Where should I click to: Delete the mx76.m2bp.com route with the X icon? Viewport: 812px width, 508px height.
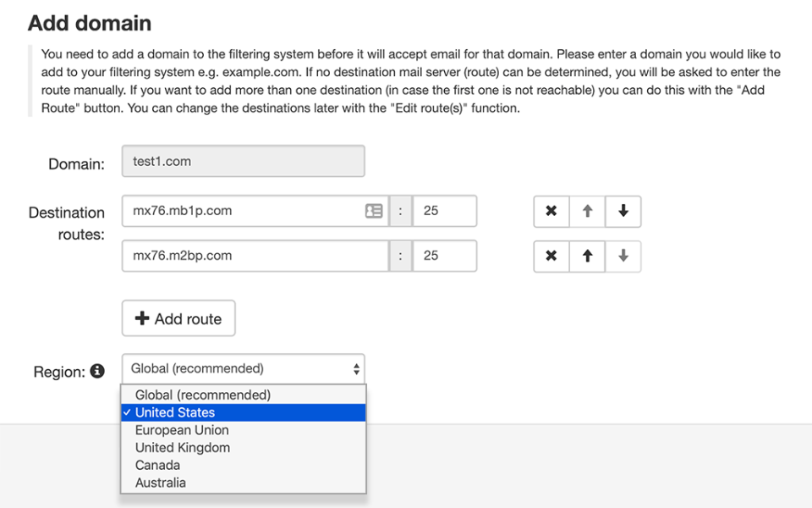[551, 256]
